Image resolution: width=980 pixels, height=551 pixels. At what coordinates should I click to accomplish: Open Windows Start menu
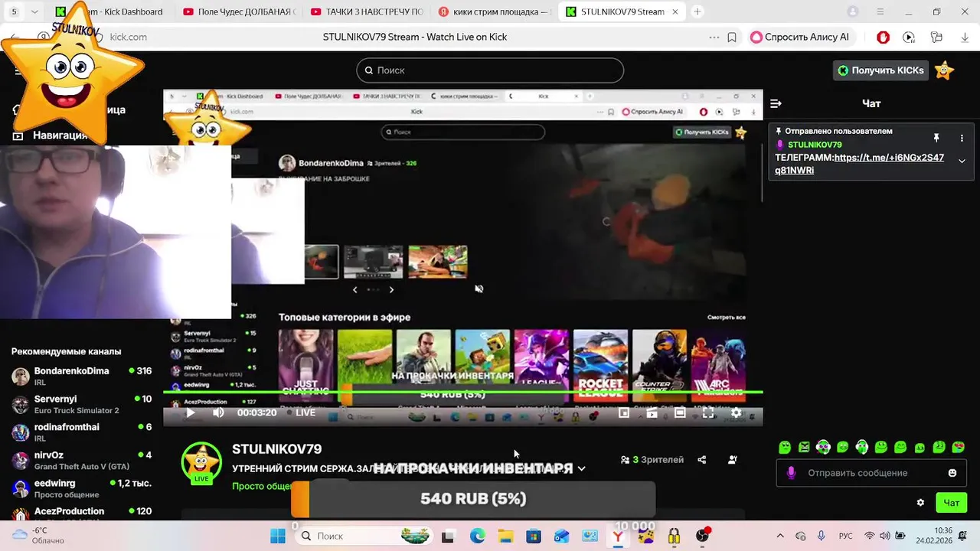[277, 536]
